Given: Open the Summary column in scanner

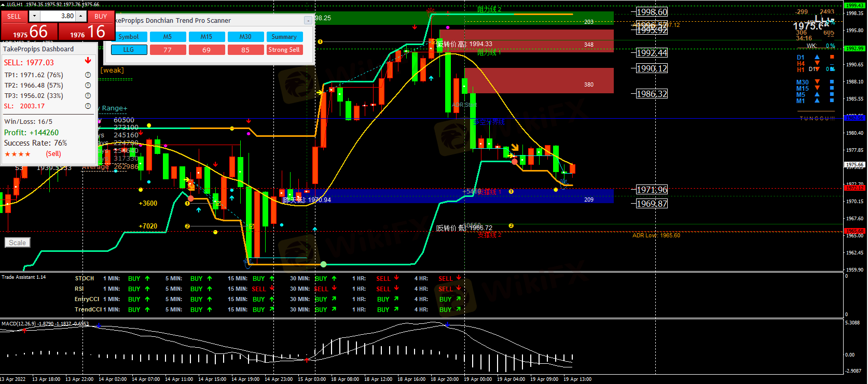Looking at the screenshot, I should point(284,37).
